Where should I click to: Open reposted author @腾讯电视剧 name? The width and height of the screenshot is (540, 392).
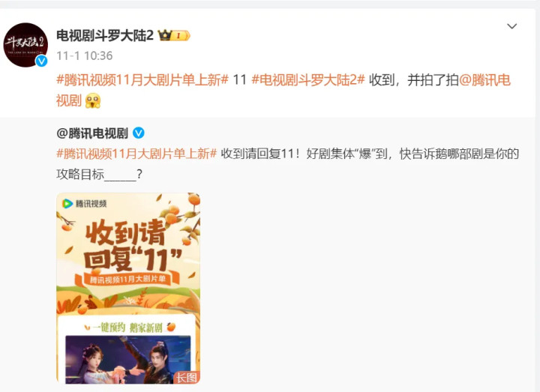tap(92, 133)
